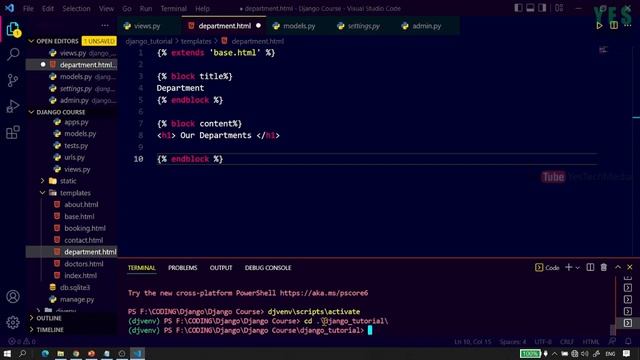
Task: Open the View menu
Action: (106, 8)
